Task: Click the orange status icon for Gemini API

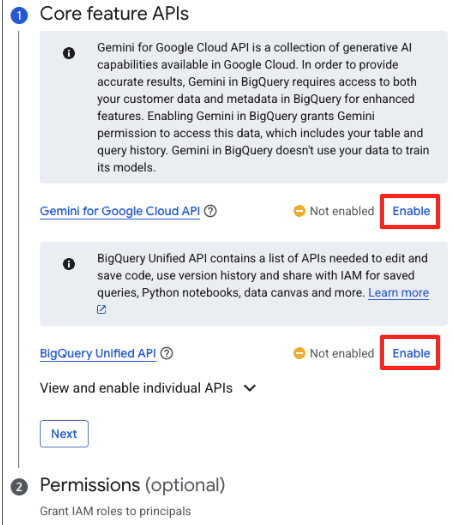Action: pos(299,211)
